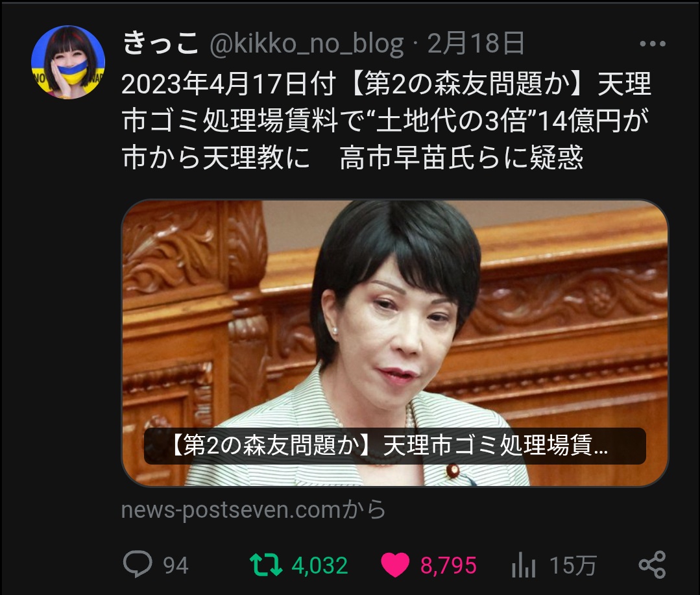Click the 2月18日 post date
Image resolution: width=700 pixels, height=595 pixels.
point(476,43)
